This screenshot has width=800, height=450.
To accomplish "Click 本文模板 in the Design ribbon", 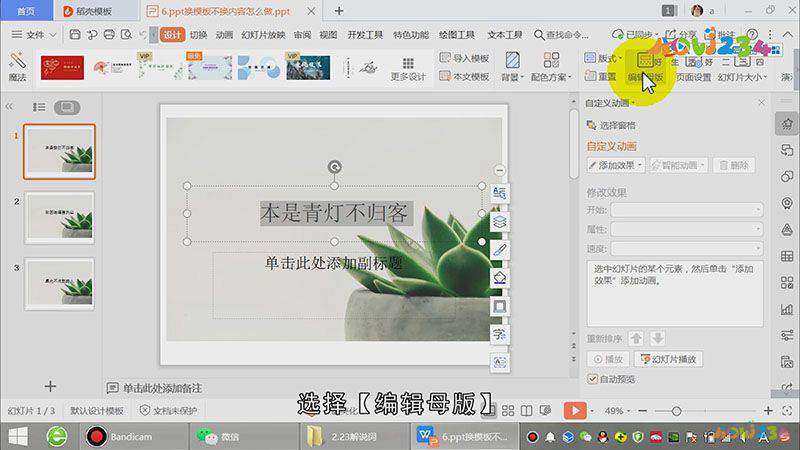I will coord(464,77).
